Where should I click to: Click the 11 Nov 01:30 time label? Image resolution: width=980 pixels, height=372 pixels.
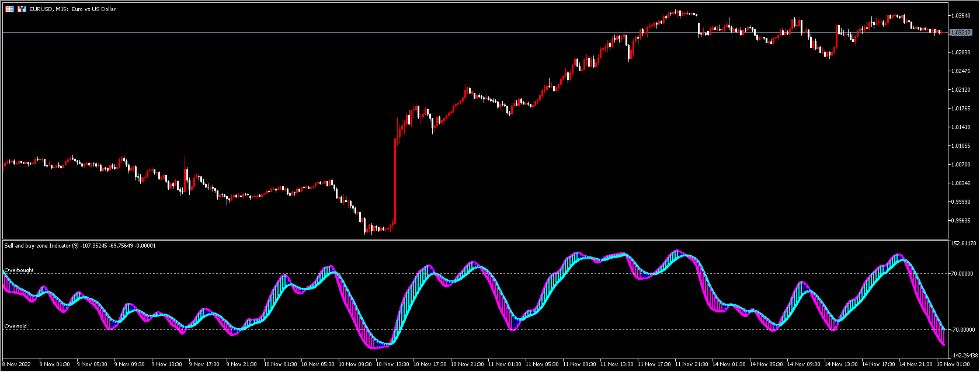(x=505, y=364)
